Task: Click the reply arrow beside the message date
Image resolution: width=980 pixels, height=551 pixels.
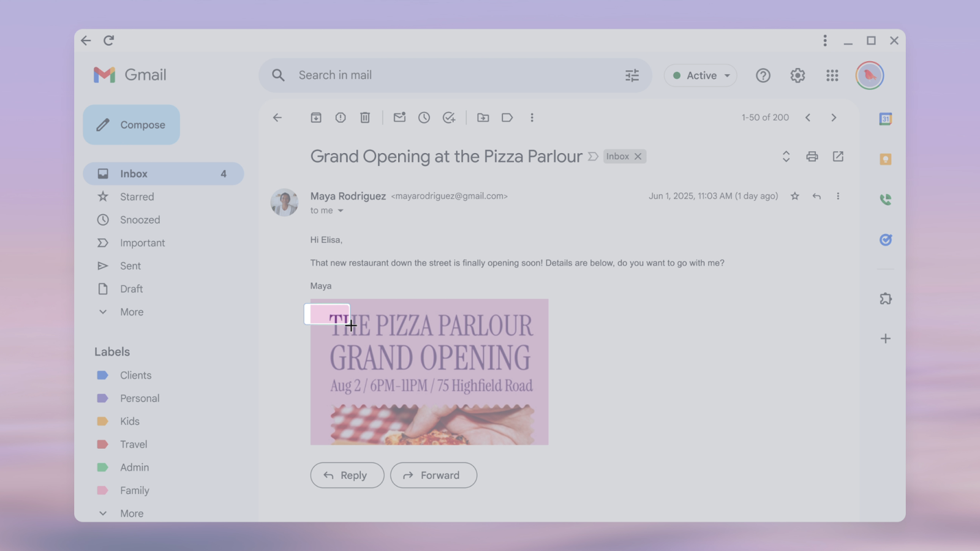Action: [x=816, y=196]
